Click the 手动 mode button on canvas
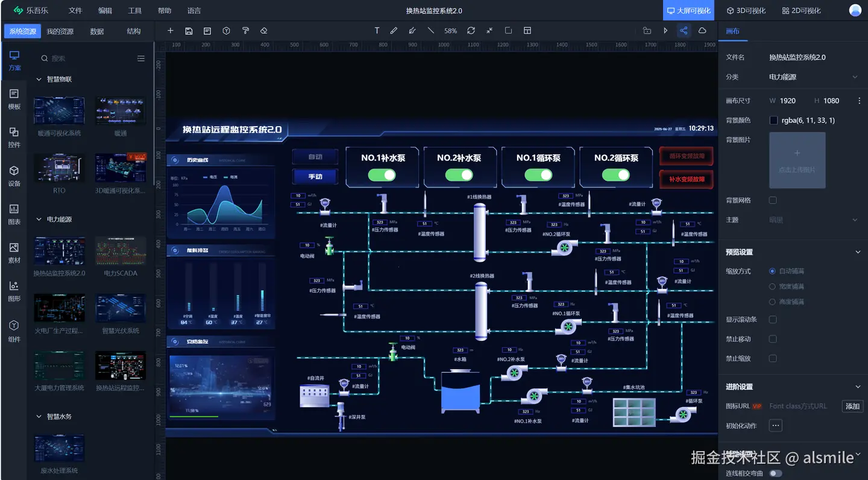The width and height of the screenshot is (868, 480). [x=315, y=177]
